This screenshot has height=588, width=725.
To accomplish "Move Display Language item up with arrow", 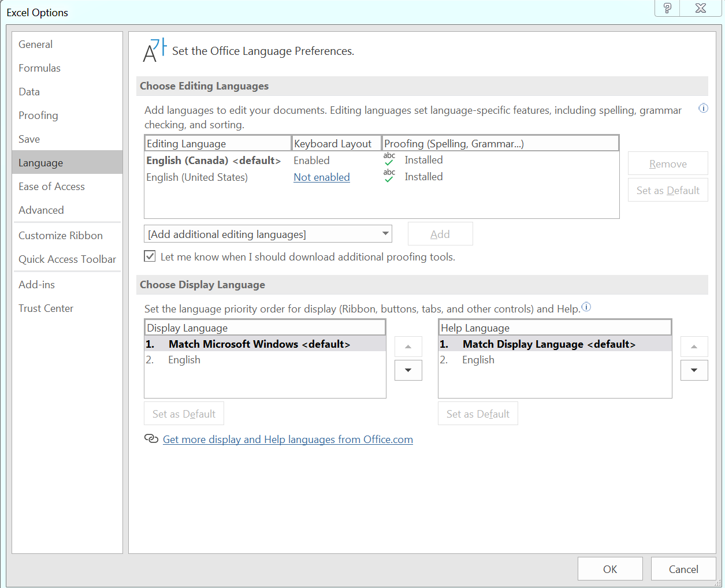I will coord(408,347).
